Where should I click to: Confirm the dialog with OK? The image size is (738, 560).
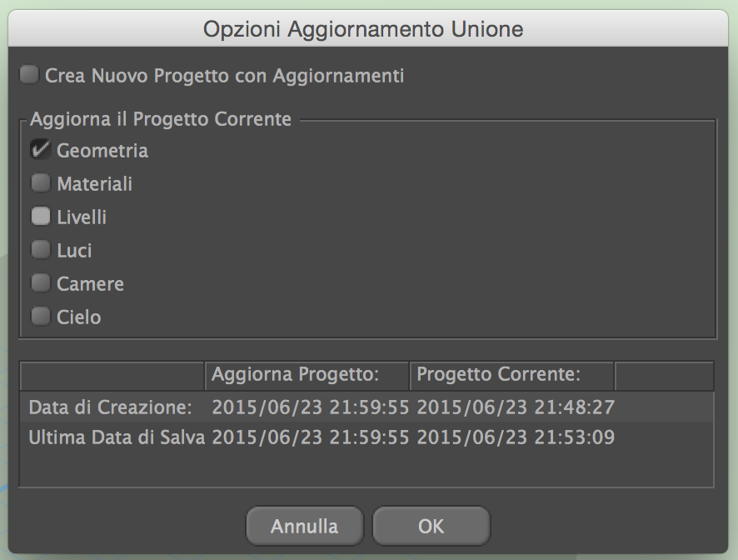click(x=431, y=527)
